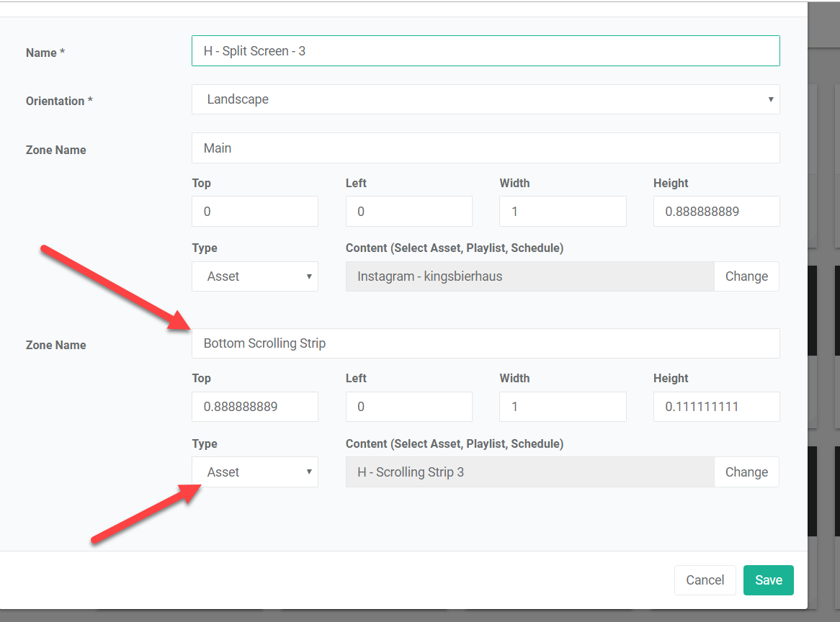This screenshot has height=622, width=840.
Task: Click the Instagram - kingsbierhaus content field
Action: (x=530, y=276)
